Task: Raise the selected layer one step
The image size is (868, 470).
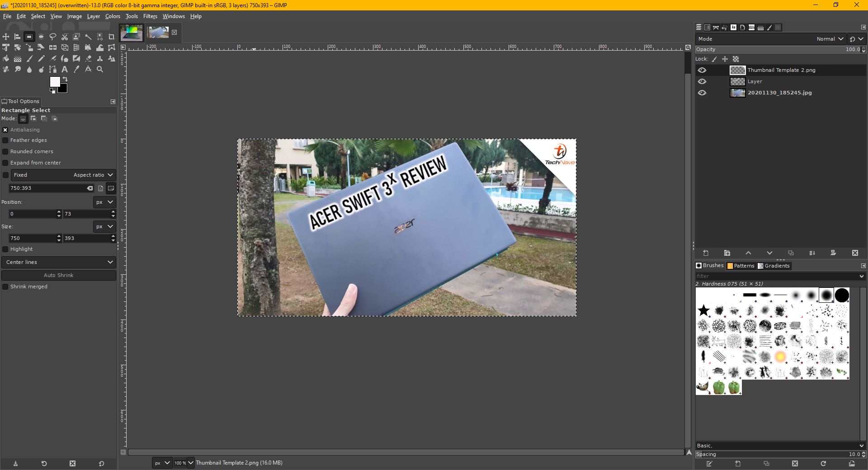Action: coord(748,253)
